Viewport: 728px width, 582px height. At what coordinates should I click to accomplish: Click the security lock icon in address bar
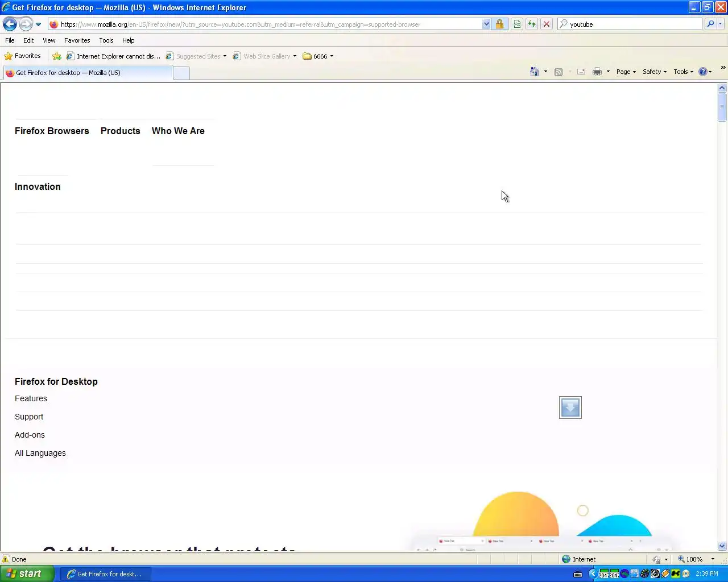(x=499, y=24)
